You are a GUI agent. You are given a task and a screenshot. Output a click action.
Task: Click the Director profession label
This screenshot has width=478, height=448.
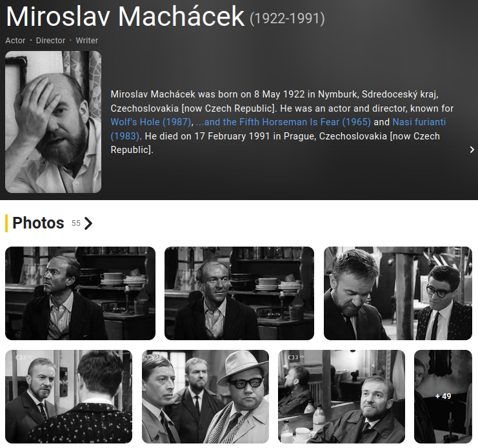pyautogui.click(x=50, y=41)
